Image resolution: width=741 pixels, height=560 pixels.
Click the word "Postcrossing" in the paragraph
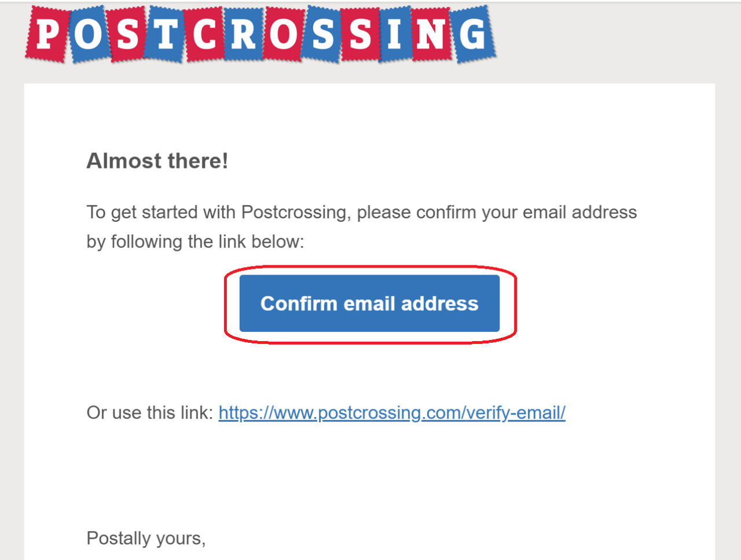(294, 213)
